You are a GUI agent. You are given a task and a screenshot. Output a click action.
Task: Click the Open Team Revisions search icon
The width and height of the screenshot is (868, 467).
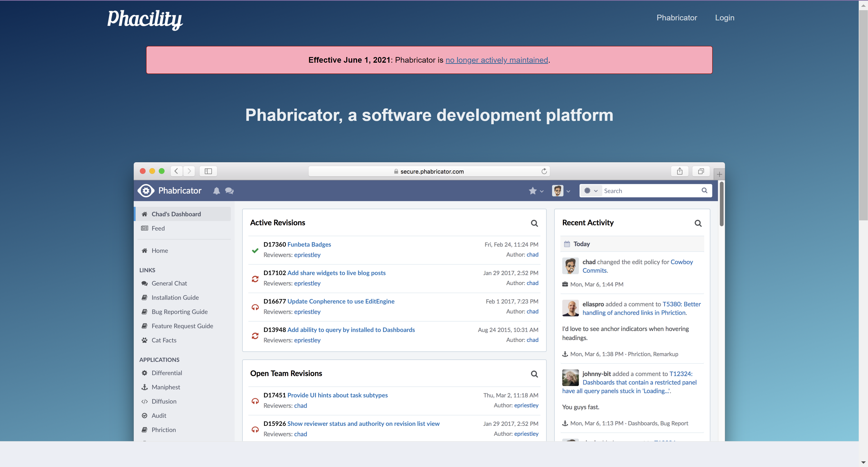(x=534, y=374)
